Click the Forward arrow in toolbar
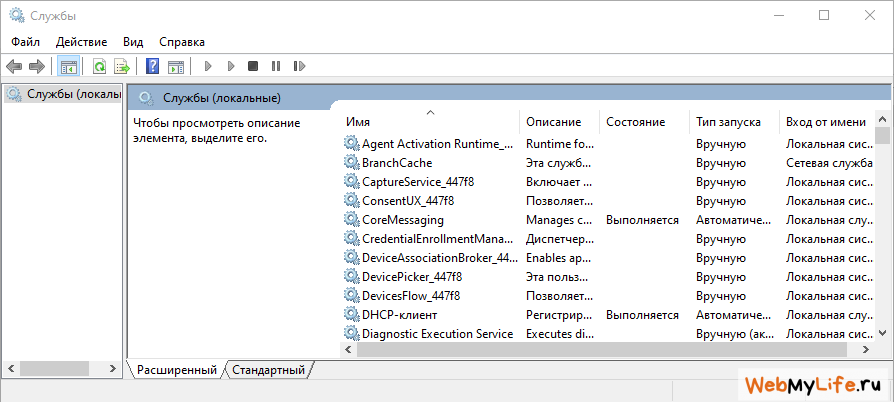Image resolution: width=894 pixels, height=402 pixels. [37, 66]
